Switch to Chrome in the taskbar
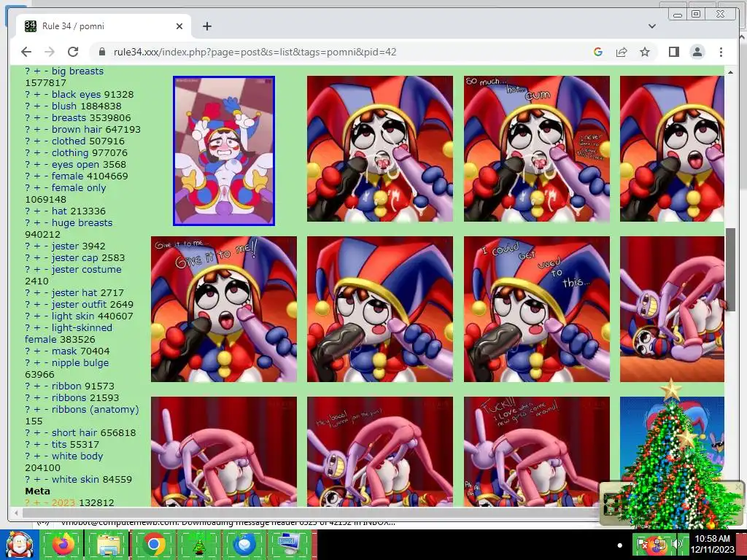This screenshot has width=747, height=560. (153, 545)
